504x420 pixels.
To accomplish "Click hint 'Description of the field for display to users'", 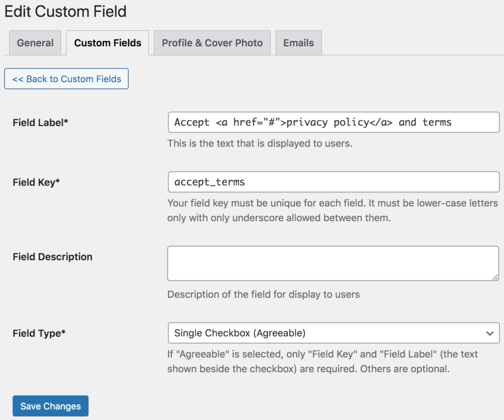I will pyautogui.click(x=264, y=295).
